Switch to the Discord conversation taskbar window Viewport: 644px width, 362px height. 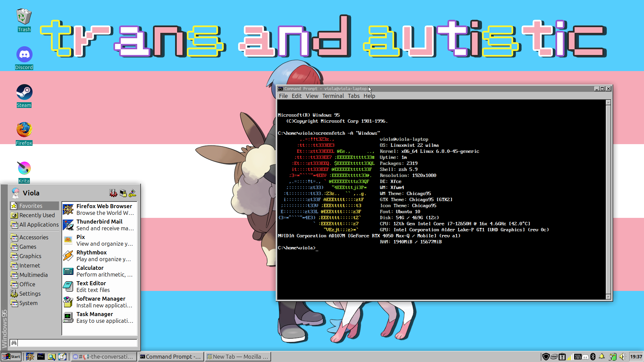pyautogui.click(x=104, y=357)
